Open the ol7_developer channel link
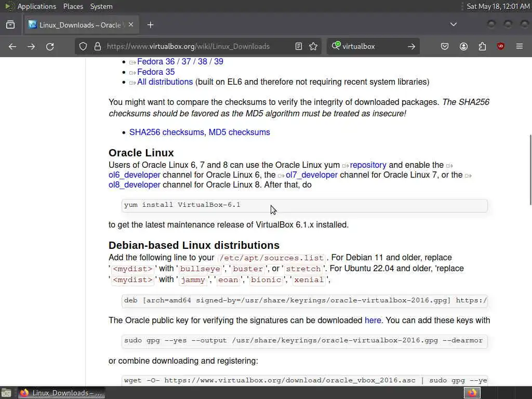 pos(312,175)
